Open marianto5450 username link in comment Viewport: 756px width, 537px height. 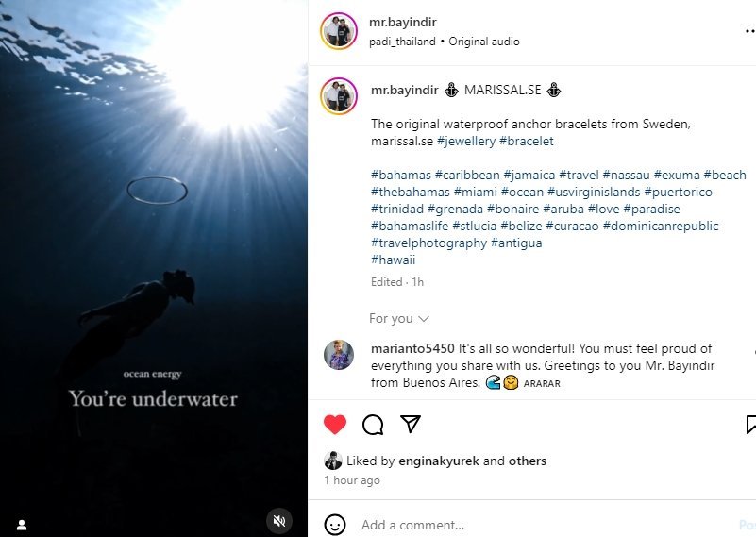(412, 349)
